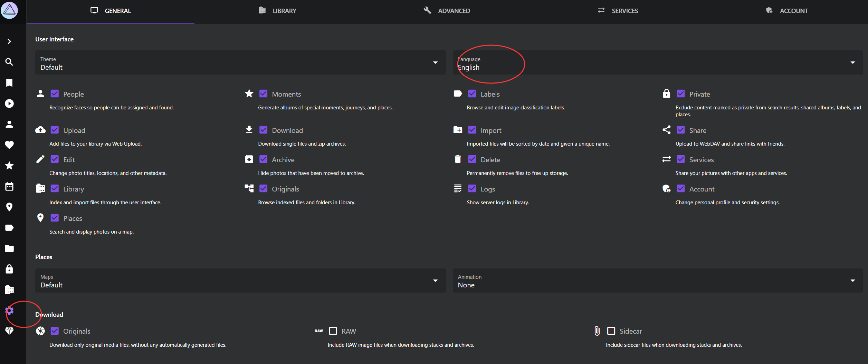Expand the Animation dropdown
This screenshot has width=868, height=364.
tap(657, 281)
